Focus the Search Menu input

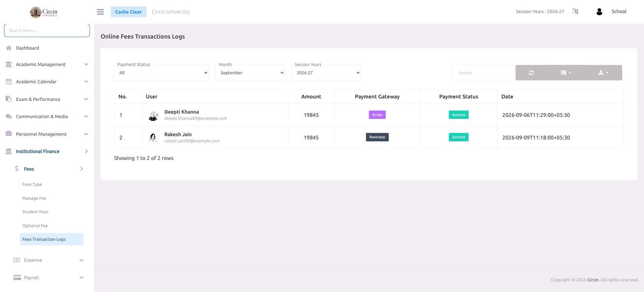point(47,30)
